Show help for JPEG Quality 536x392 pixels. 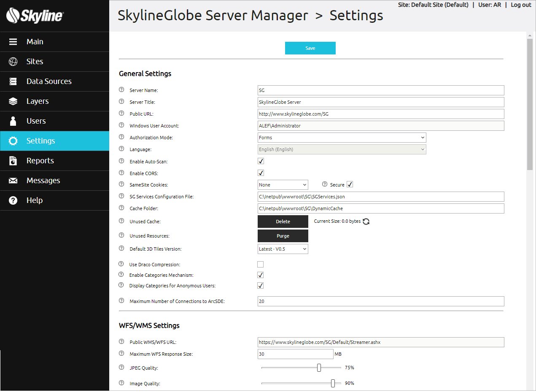coord(121,368)
